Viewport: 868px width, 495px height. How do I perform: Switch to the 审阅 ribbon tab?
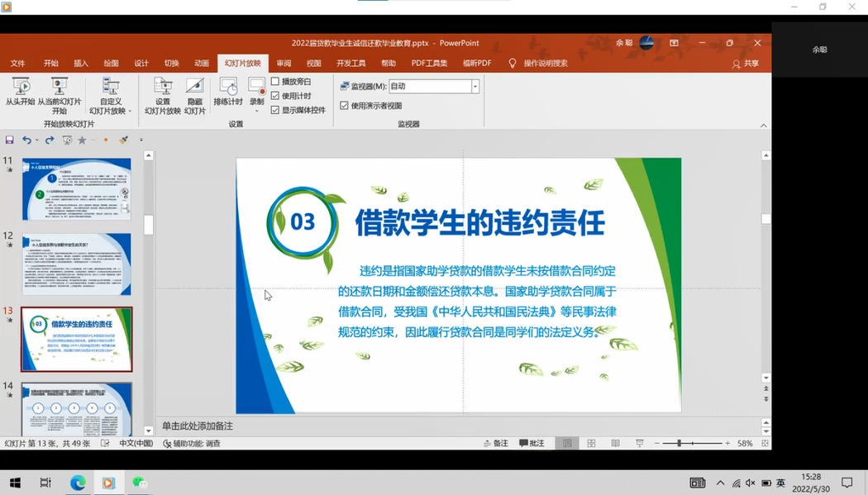(x=284, y=64)
